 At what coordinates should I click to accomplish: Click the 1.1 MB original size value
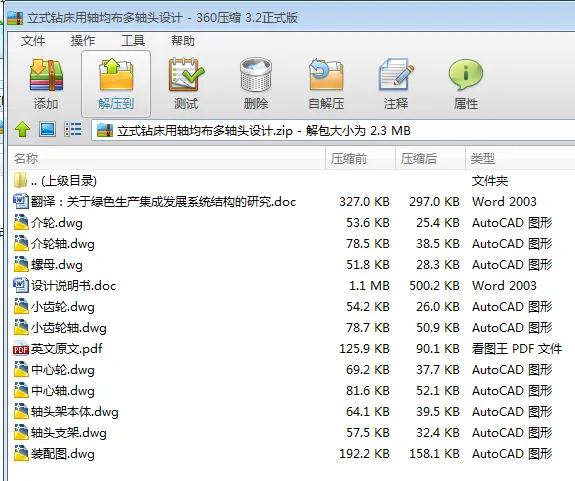point(369,286)
